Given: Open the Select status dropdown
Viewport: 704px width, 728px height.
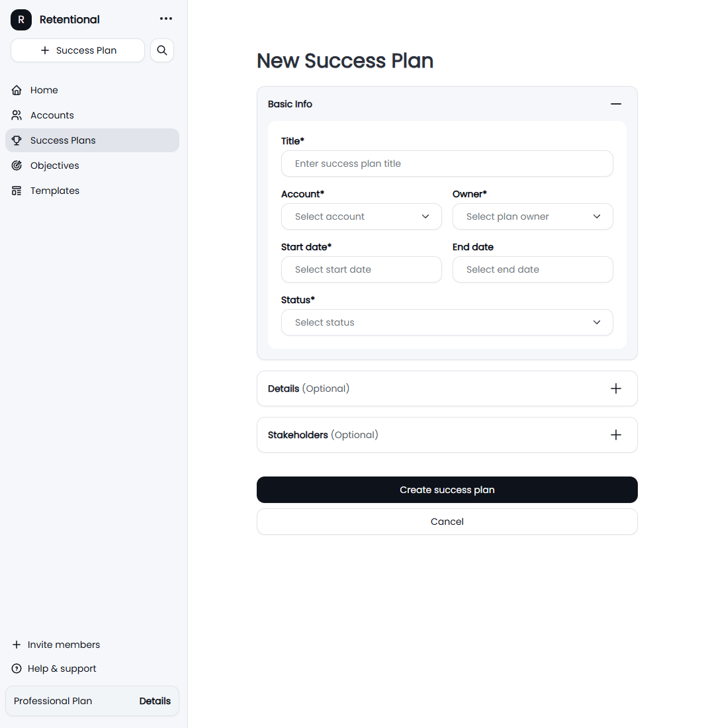Looking at the screenshot, I should [x=447, y=322].
